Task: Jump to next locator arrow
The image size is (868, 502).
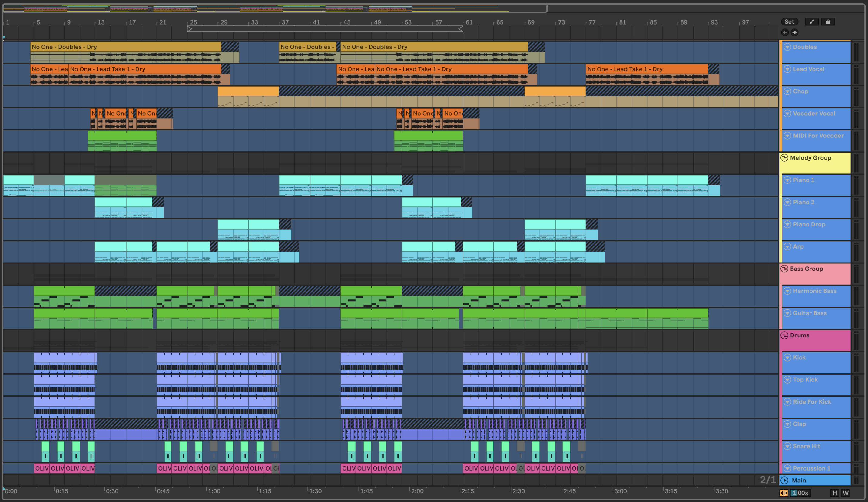Action: coord(794,32)
